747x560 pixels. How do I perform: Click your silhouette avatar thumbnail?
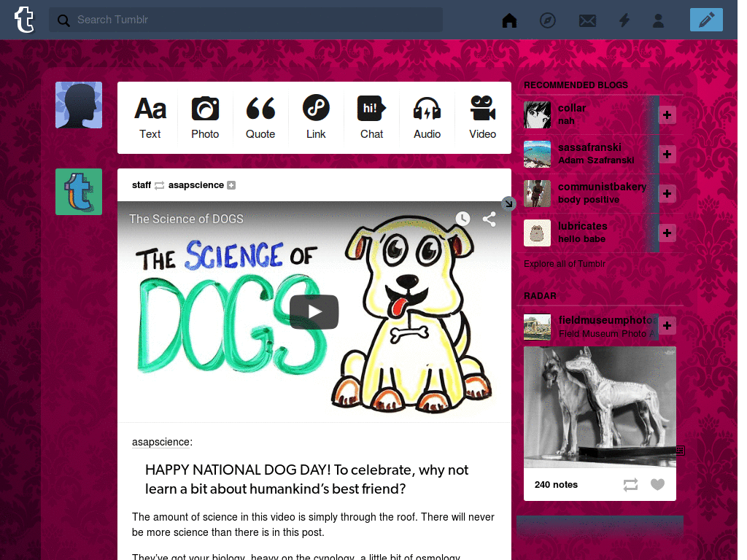click(x=79, y=105)
